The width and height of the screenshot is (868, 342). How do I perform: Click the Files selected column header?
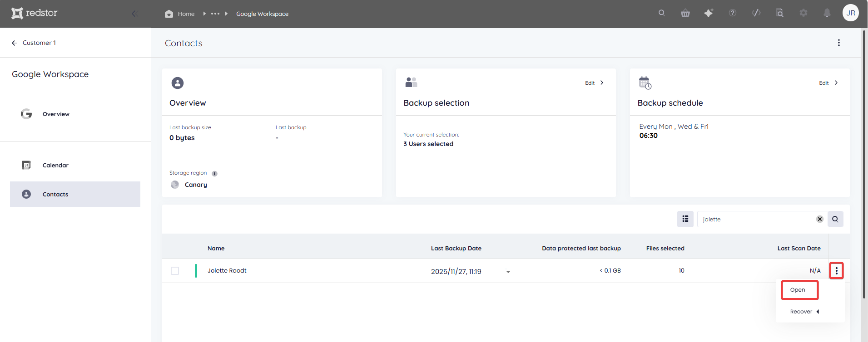click(665, 248)
